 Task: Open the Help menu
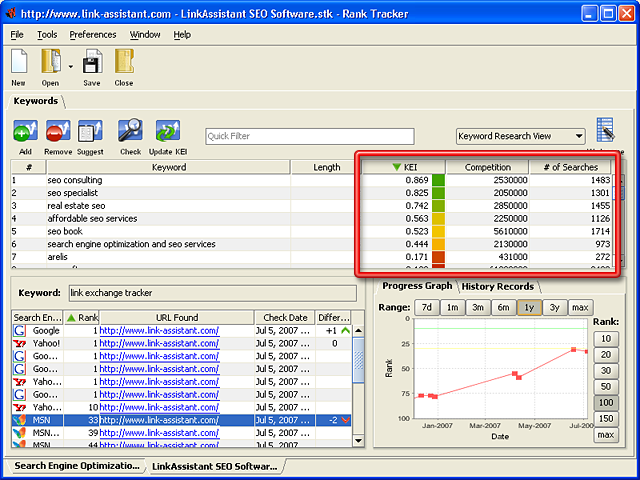[182, 35]
